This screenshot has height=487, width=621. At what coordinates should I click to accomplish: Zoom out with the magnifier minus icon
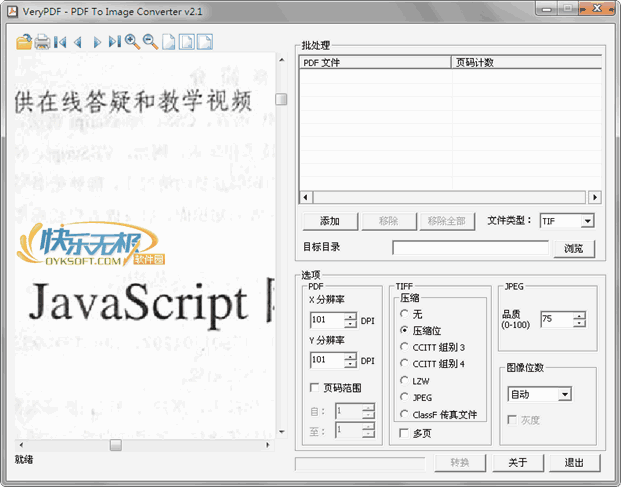pyautogui.click(x=150, y=42)
